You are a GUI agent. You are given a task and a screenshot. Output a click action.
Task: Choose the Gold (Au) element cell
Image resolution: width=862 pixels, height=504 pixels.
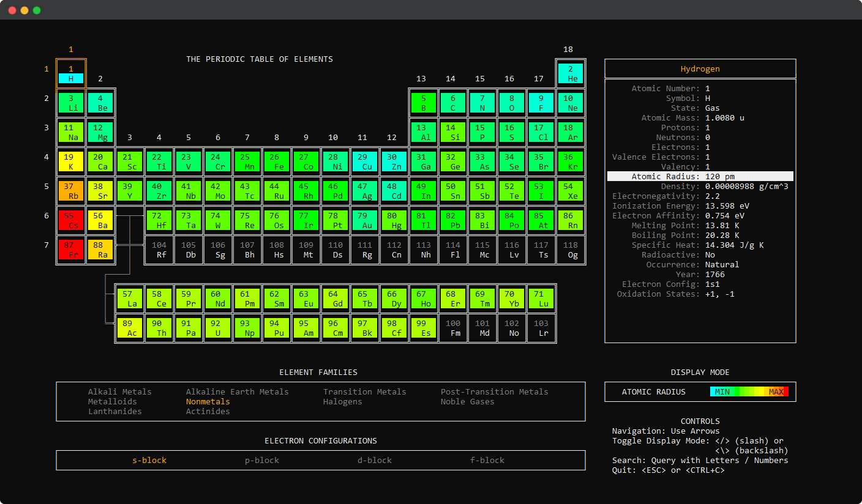(365, 220)
